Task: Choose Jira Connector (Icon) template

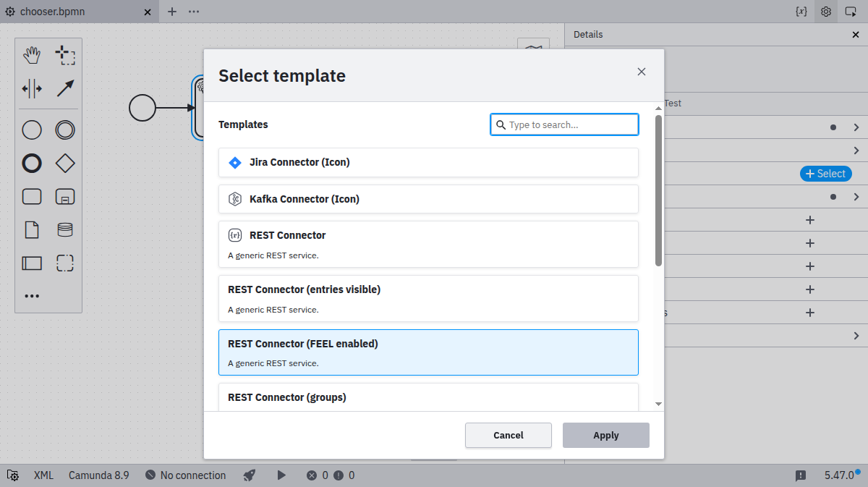Action: click(x=428, y=162)
